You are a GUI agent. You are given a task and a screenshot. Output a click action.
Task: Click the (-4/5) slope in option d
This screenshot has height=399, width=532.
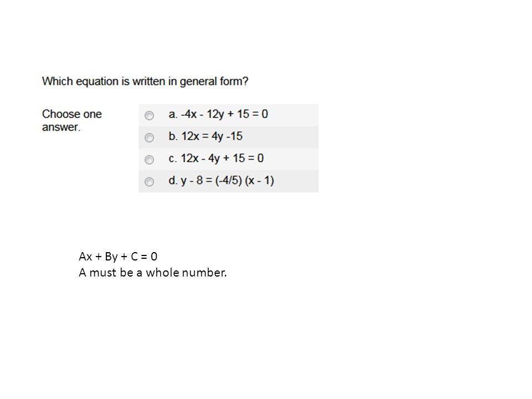pos(229,181)
